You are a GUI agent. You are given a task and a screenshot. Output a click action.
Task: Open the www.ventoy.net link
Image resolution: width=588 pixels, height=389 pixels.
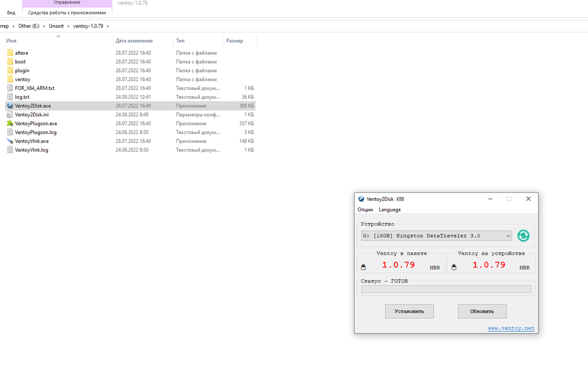click(x=511, y=329)
